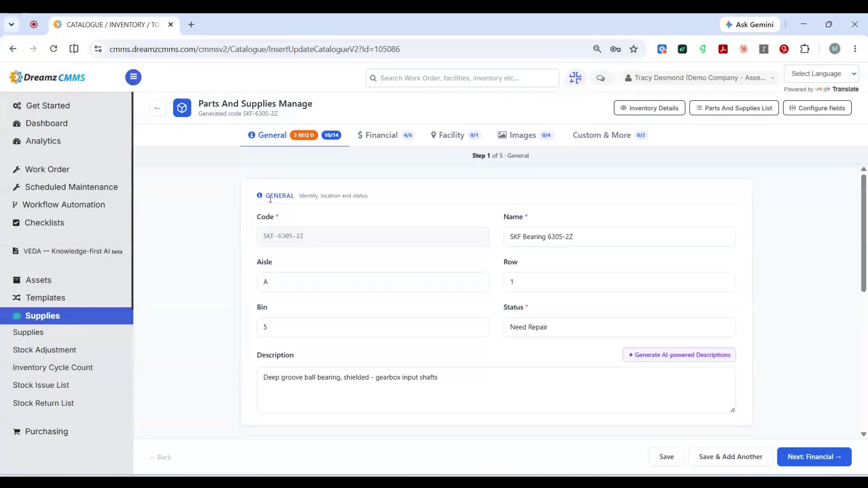Click the Aisle input field
Viewport: 868px width, 488px height.
(x=373, y=282)
